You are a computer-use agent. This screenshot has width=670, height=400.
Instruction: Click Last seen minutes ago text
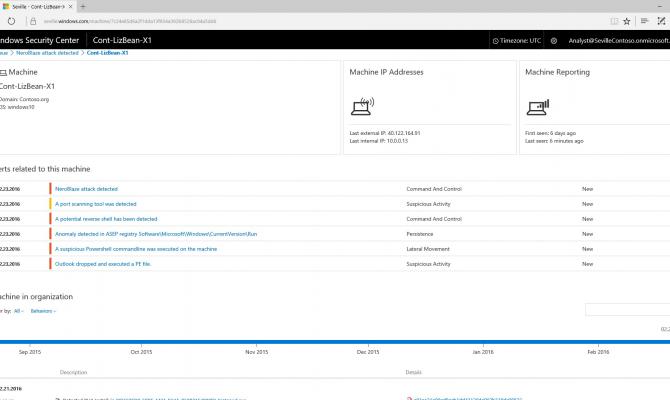[x=554, y=141]
